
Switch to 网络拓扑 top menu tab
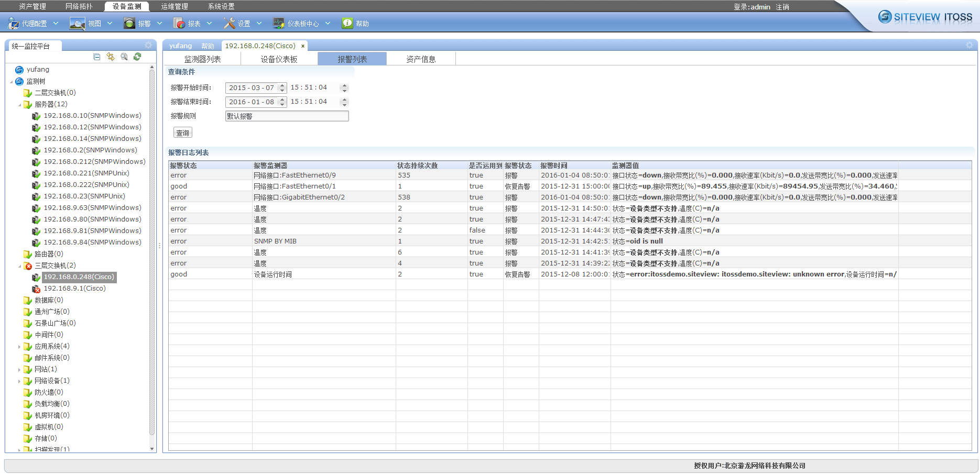tap(79, 6)
